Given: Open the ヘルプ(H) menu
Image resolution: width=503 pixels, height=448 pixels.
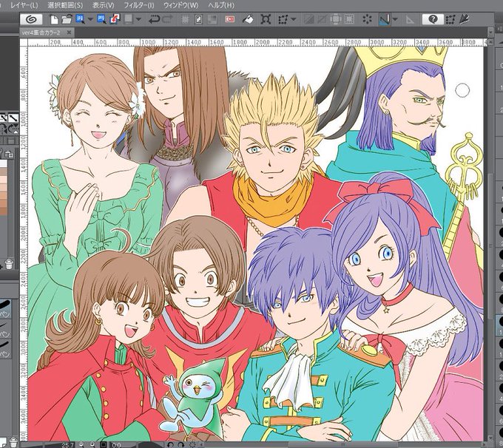Looking at the screenshot, I should (x=221, y=5).
